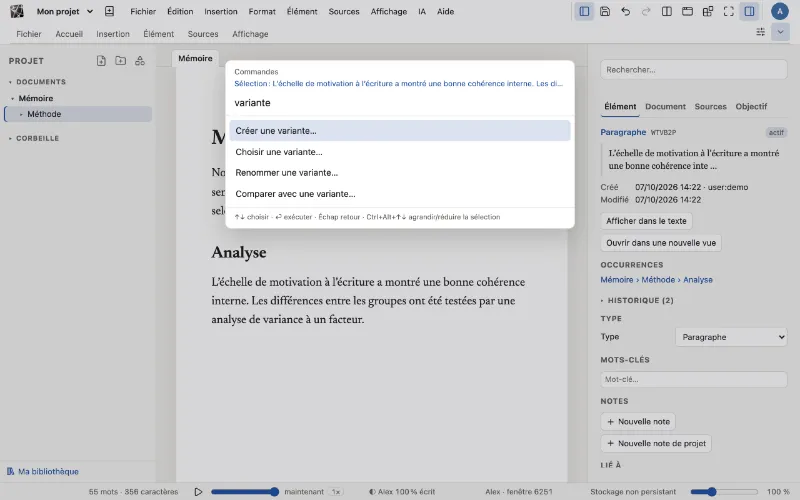Click the save disk icon
The image size is (800, 500).
pyautogui.click(x=605, y=11)
